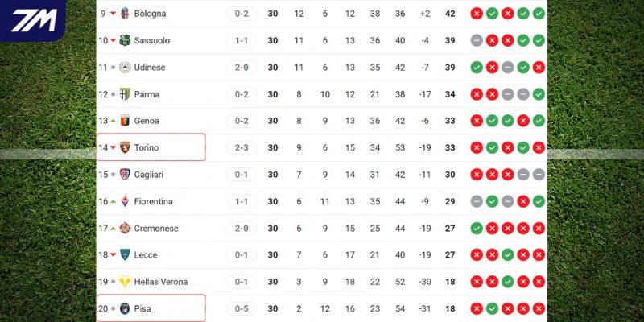Click the Fiorentina club crest
The width and height of the screenshot is (644, 322).
pyautogui.click(x=125, y=201)
